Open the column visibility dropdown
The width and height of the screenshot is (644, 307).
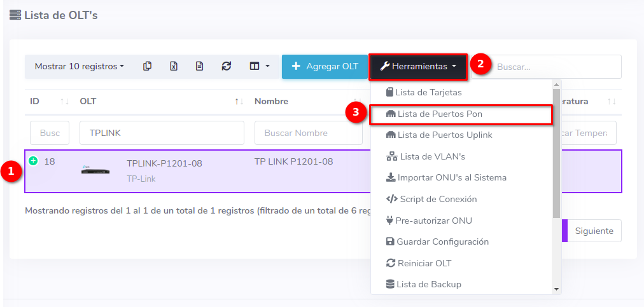259,66
